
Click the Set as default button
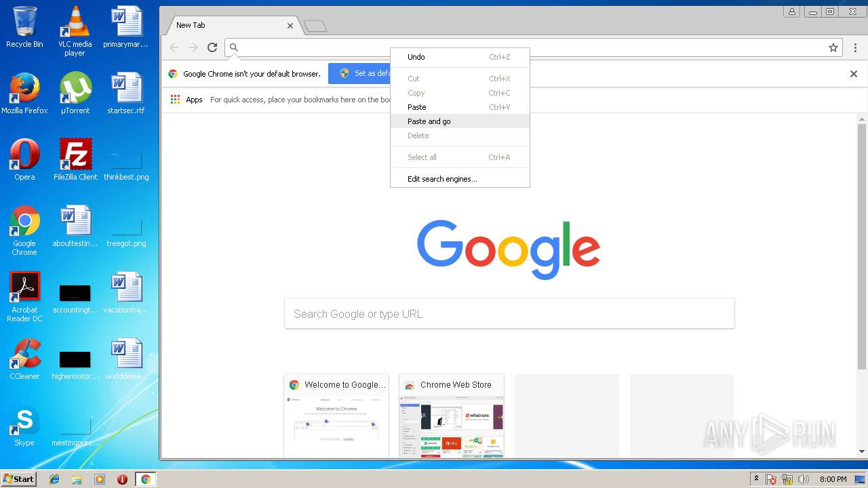tap(359, 74)
